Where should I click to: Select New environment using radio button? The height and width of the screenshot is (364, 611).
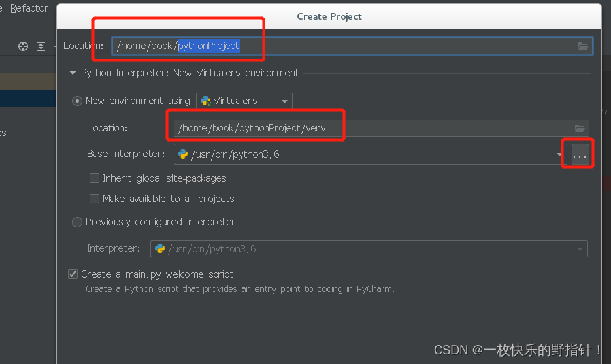(77, 101)
